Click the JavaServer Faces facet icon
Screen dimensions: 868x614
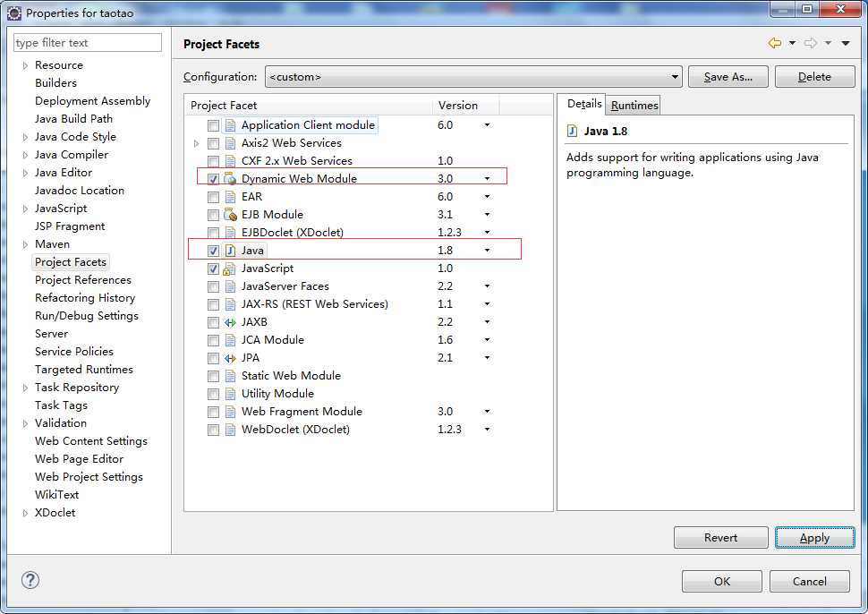point(230,286)
